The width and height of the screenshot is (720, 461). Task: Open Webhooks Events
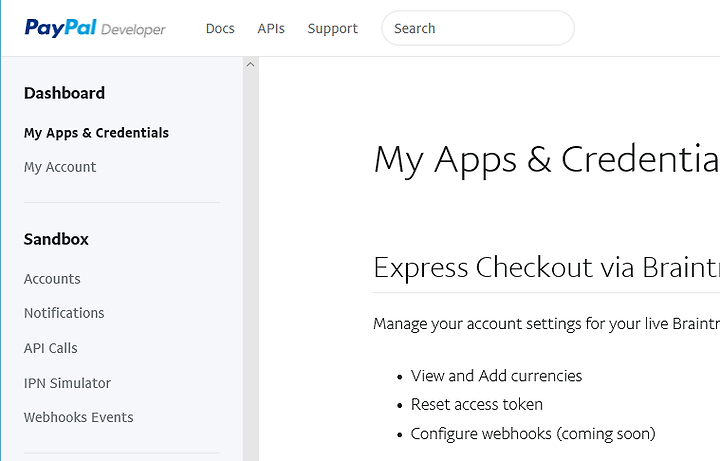(79, 417)
